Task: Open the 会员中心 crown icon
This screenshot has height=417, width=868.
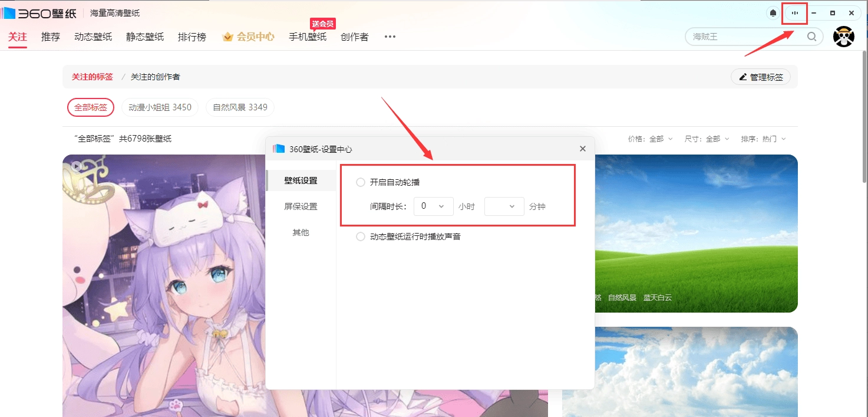Action: pyautogui.click(x=228, y=36)
